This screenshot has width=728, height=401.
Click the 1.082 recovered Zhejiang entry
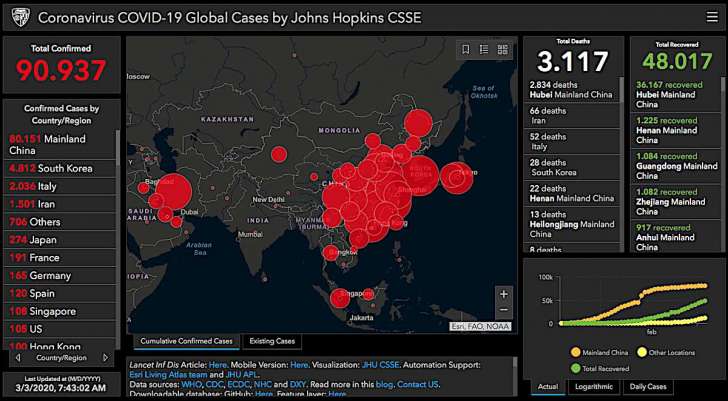point(675,202)
